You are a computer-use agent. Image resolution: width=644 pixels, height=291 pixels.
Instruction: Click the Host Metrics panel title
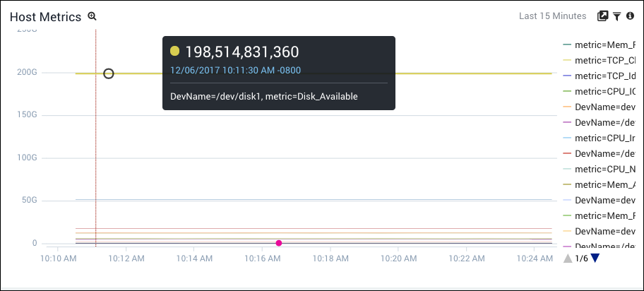[46, 17]
